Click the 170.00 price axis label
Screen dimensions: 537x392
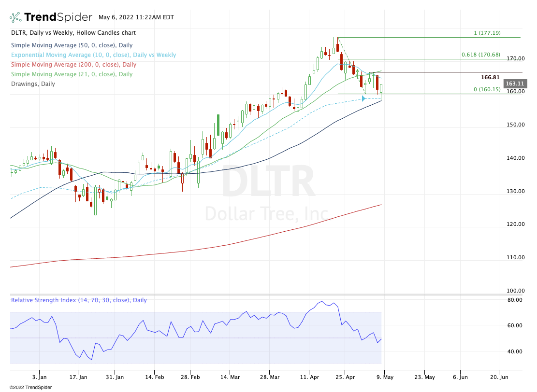(515, 58)
